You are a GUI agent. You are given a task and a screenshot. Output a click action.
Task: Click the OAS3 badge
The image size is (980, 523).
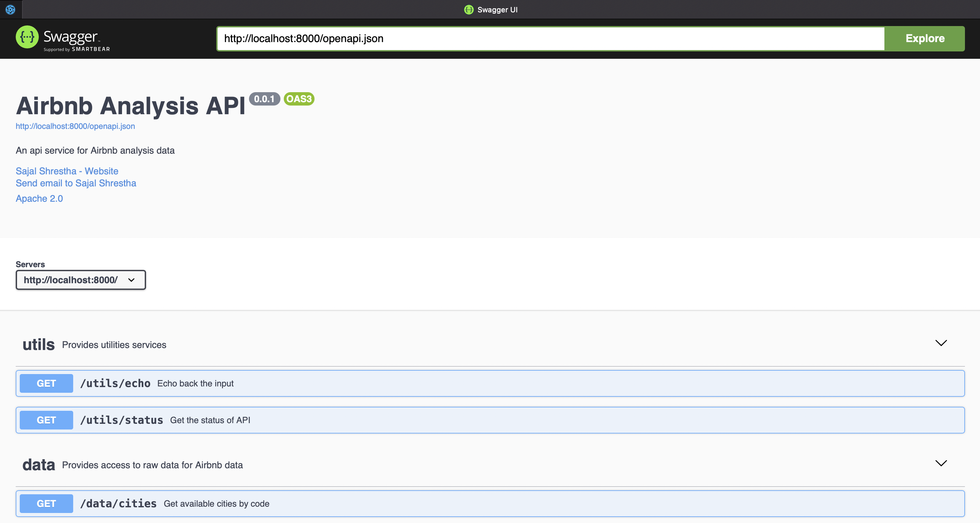[299, 99]
